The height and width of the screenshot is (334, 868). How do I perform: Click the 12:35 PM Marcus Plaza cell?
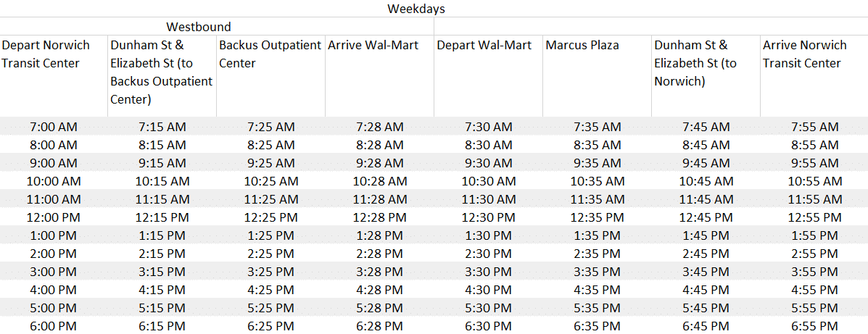tap(597, 217)
